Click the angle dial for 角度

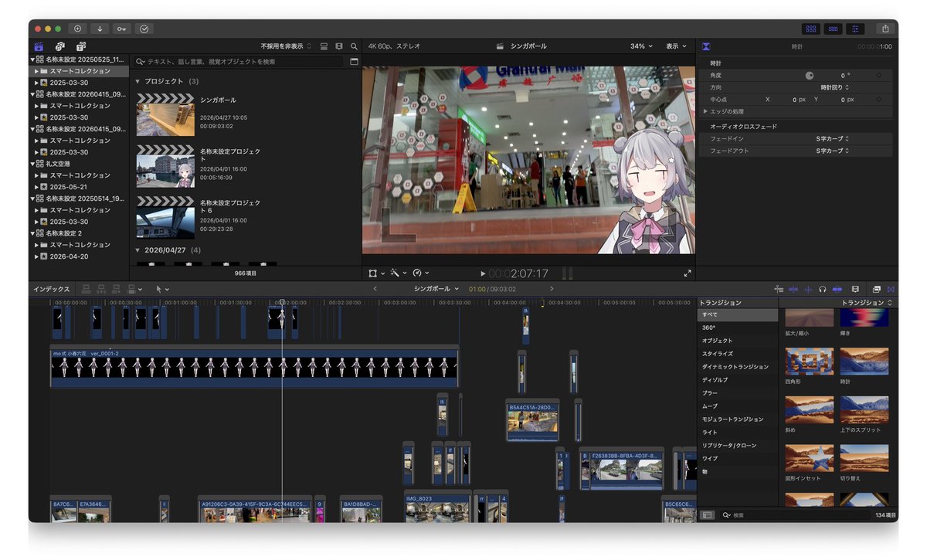810,76
